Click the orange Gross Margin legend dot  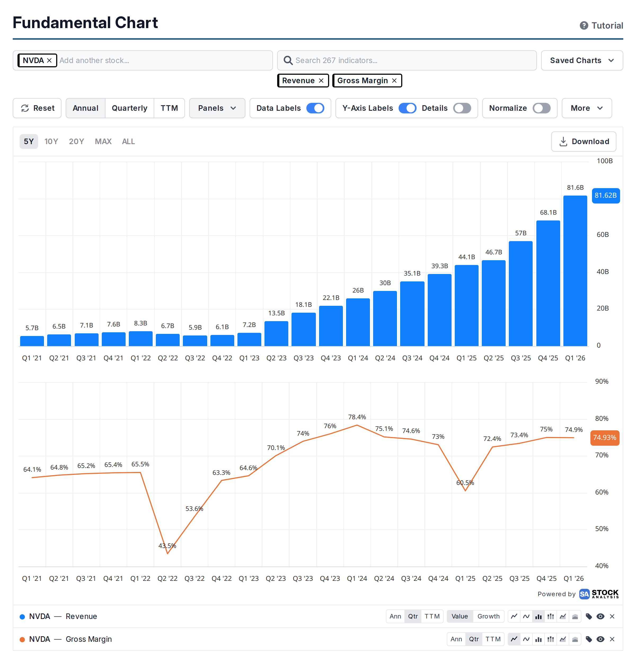click(22, 639)
